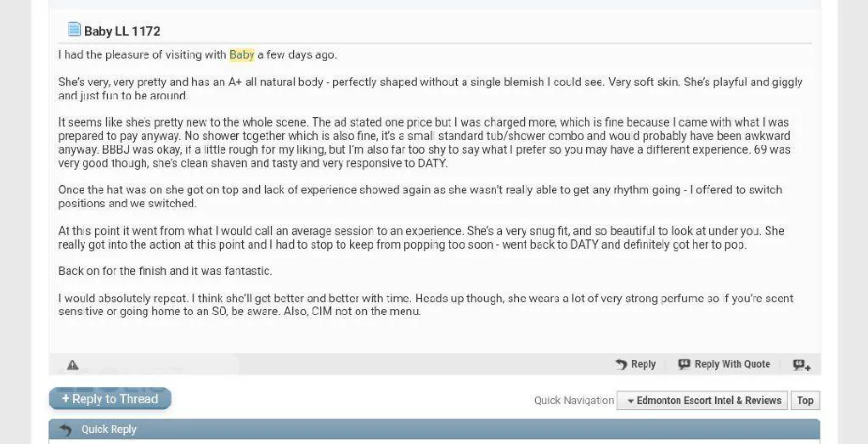Click the Reply With Quote speech bubble icon

click(x=684, y=364)
